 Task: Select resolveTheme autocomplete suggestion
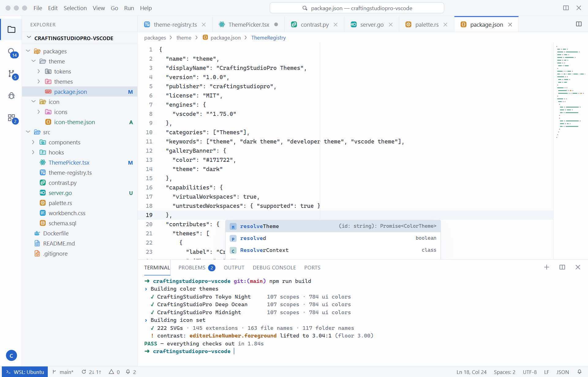(x=333, y=226)
